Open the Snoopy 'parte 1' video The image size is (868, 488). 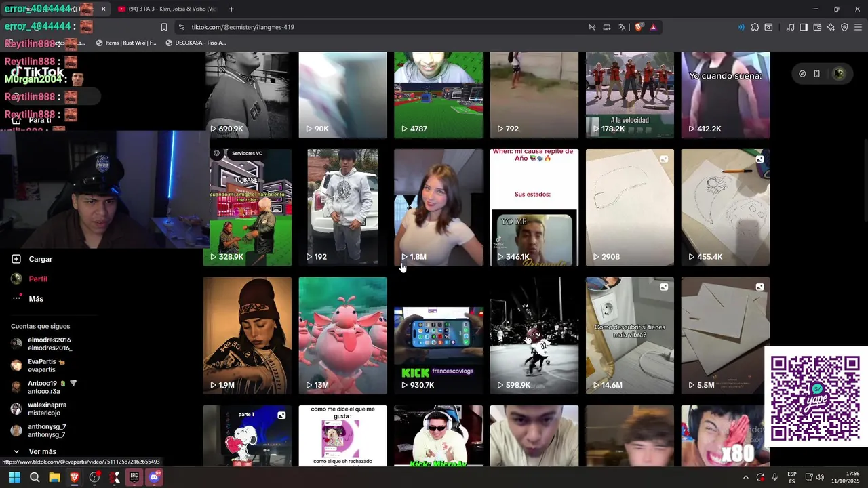pyautogui.click(x=247, y=436)
